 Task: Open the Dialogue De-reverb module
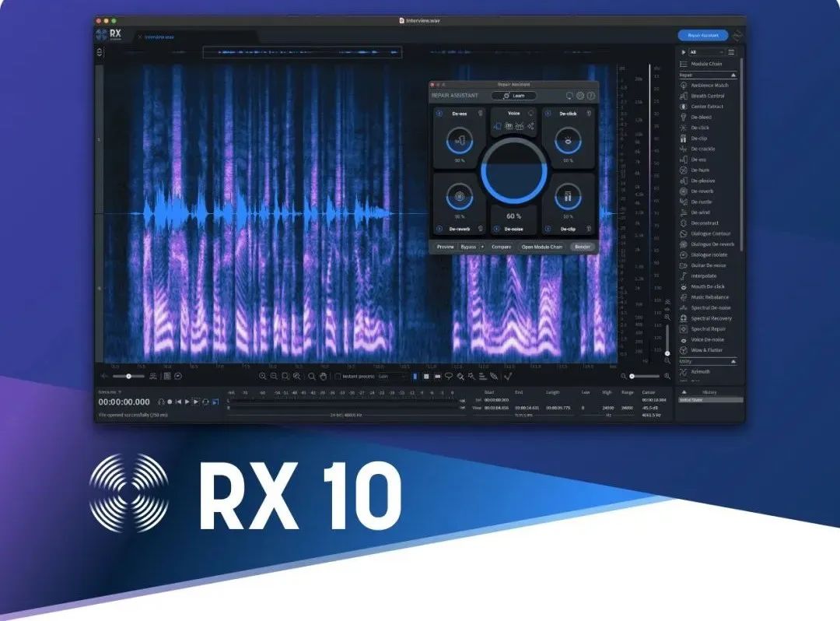coord(706,244)
